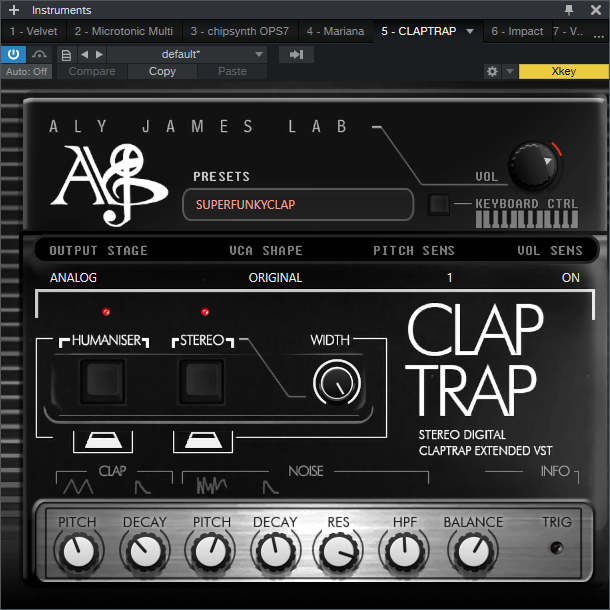
Task: Click the TRIG indicator button
Action: (557, 548)
